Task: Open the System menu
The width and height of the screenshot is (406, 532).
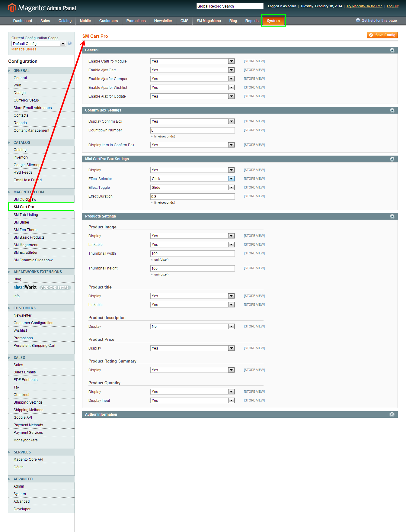Action: 273,21
